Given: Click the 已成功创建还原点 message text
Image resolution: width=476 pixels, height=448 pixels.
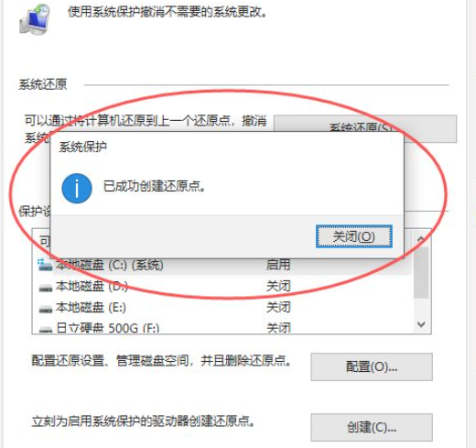Looking at the screenshot, I should [155, 186].
